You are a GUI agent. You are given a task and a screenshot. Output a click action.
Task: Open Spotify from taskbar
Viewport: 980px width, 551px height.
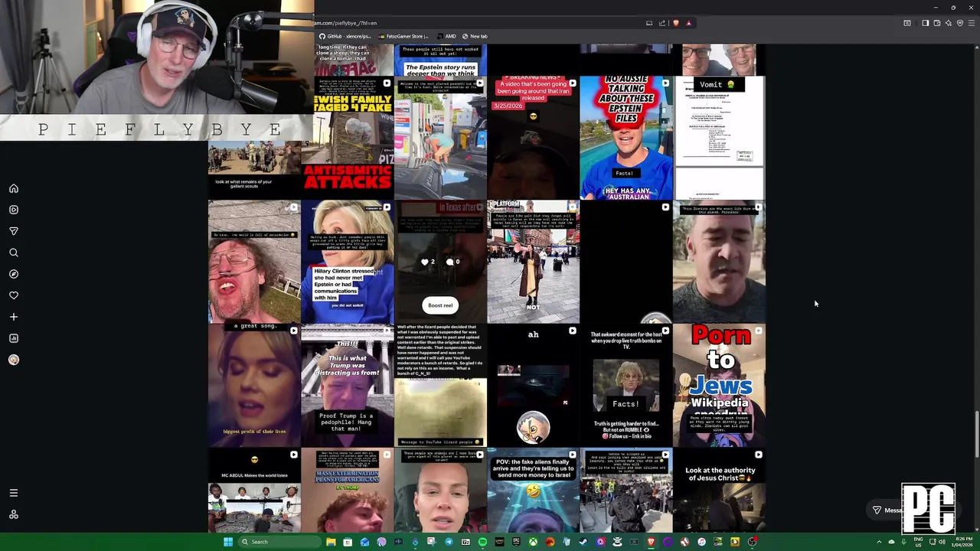(482, 542)
